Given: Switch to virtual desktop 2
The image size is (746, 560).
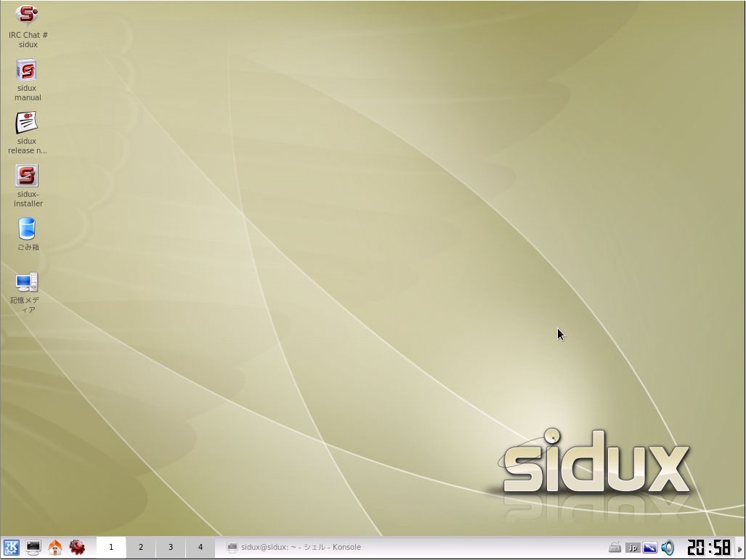Looking at the screenshot, I should (x=141, y=548).
